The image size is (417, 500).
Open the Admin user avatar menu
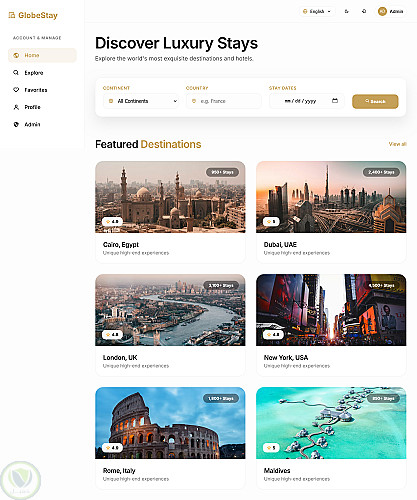pyautogui.click(x=391, y=11)
